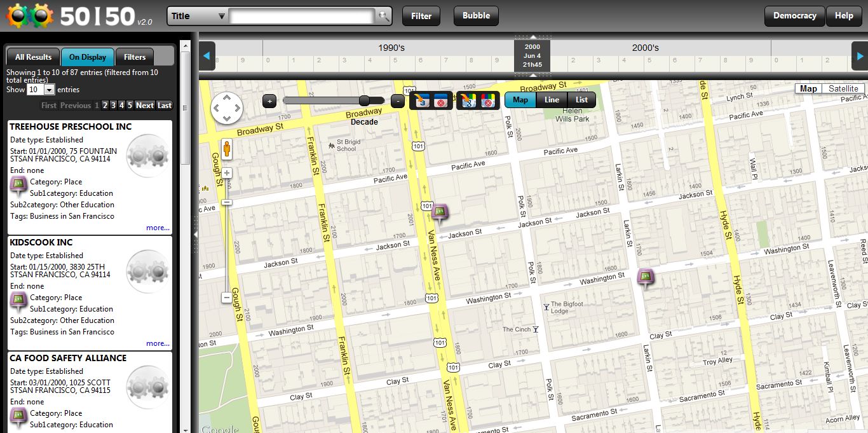Click map marker near Larkin and Washington
Image resolution: width=868 pixels, height=433 pixels.
click(x=646, y=278)
